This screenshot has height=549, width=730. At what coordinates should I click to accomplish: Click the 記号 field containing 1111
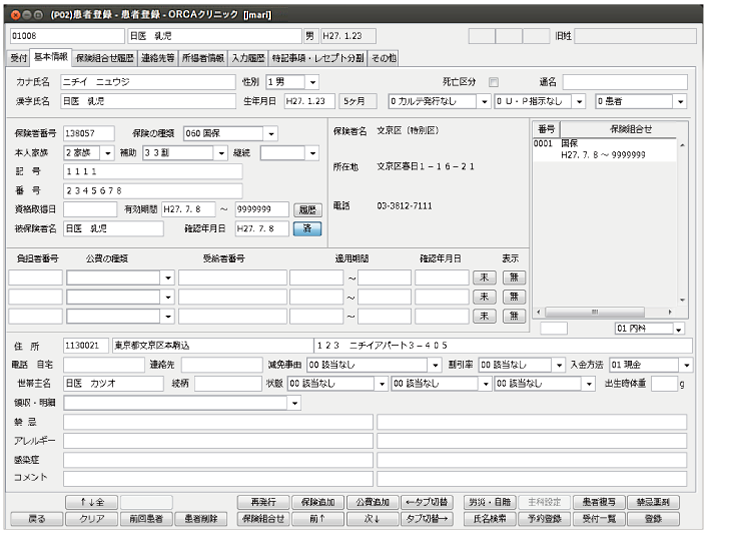coord(153,172)
